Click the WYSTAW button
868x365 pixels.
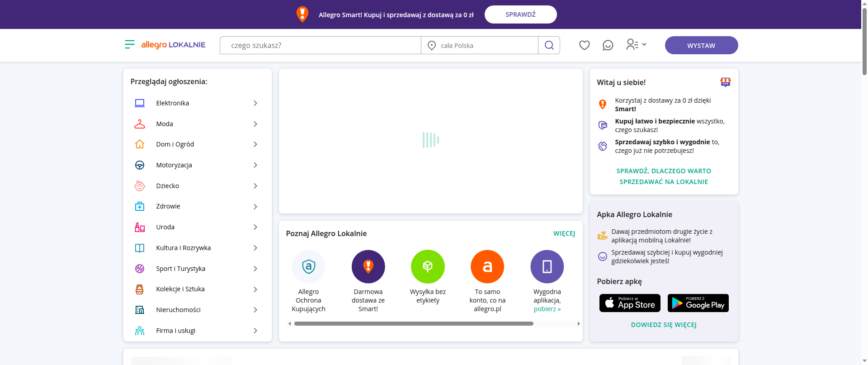[702, 45]
